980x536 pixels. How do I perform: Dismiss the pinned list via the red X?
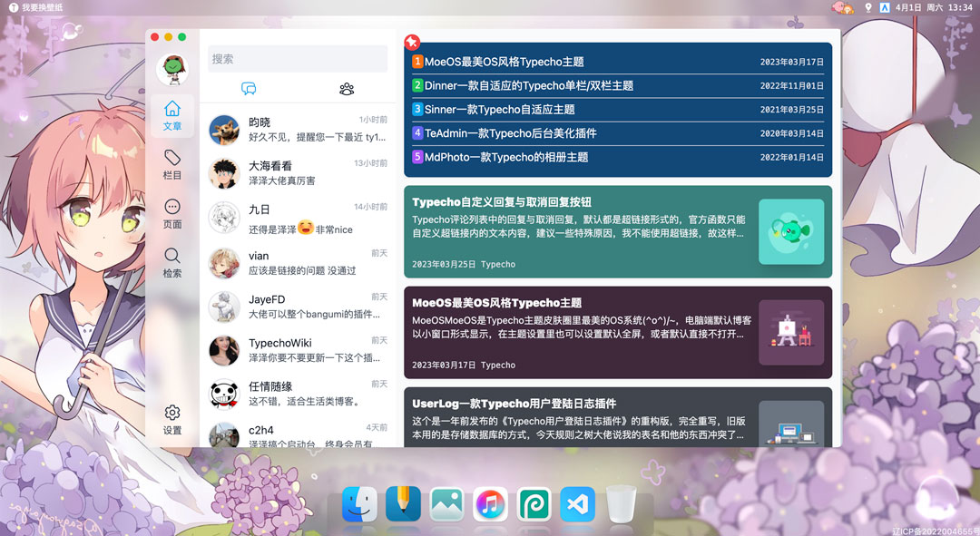pyautogui.click(x=413, y=42)
